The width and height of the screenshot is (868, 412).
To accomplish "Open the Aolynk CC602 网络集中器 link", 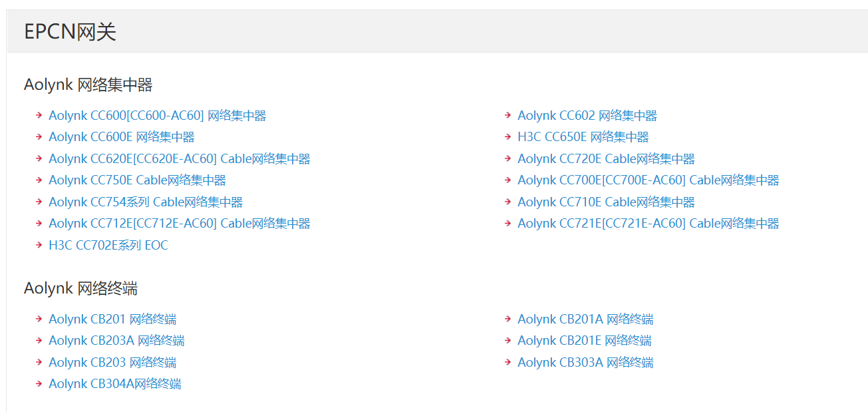I will pos(587,116).
